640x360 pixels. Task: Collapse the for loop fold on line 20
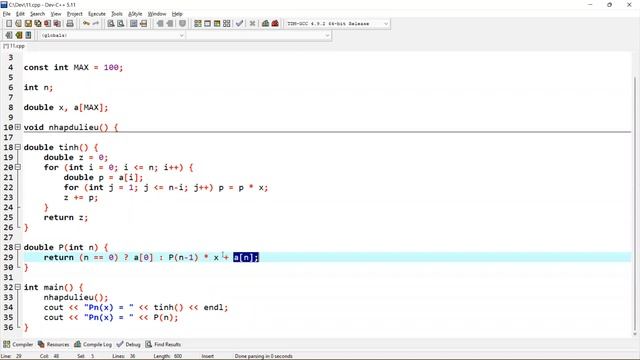[x=18, y=167]
